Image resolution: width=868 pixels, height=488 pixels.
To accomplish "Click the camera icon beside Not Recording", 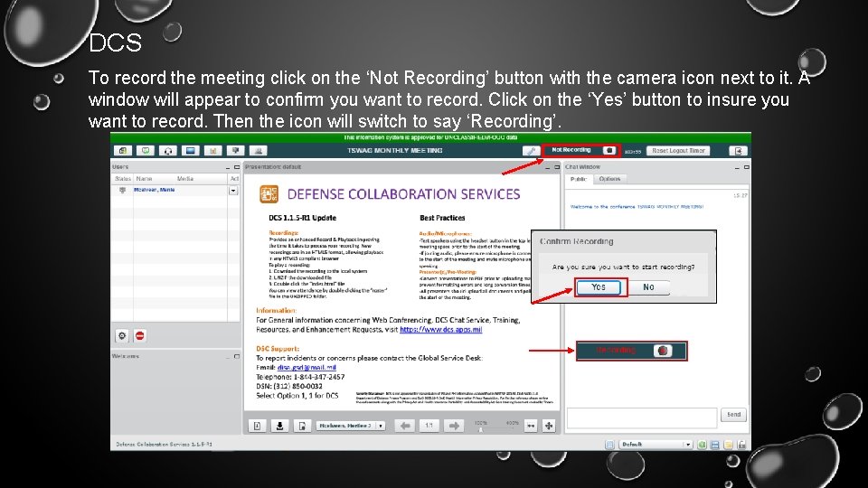I will tap(609, 150).
